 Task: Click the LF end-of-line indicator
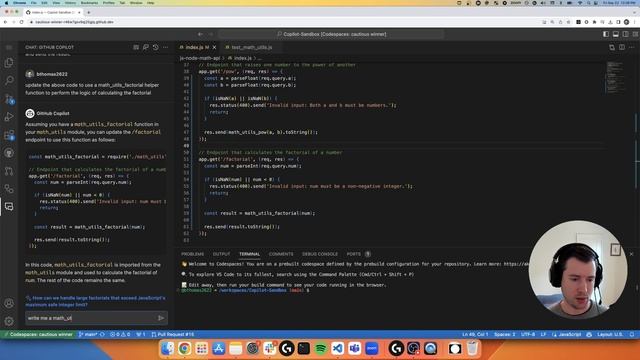click(x=543, y=334)
